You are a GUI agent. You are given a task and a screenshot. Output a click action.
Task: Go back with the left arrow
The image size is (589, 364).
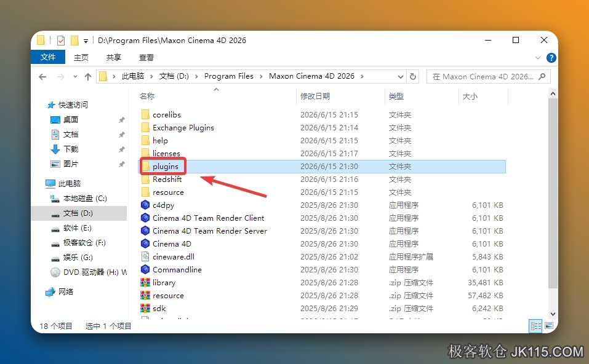(42, 77)
